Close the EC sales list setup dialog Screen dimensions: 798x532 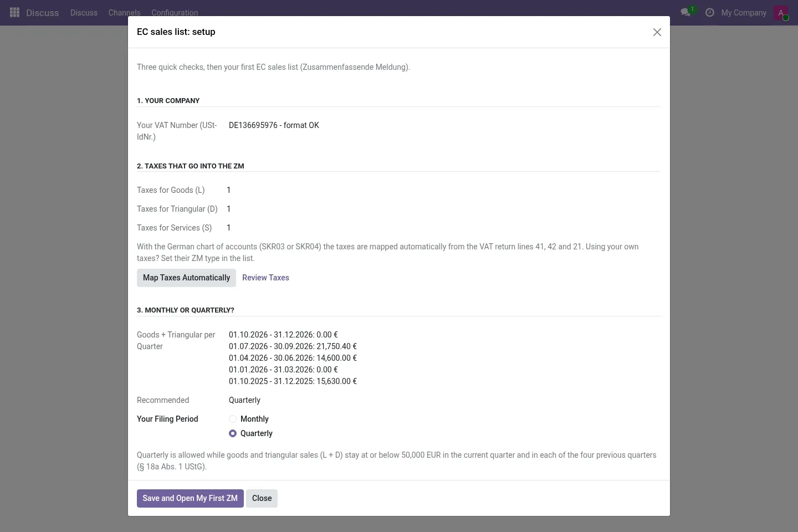click(657, 32)
